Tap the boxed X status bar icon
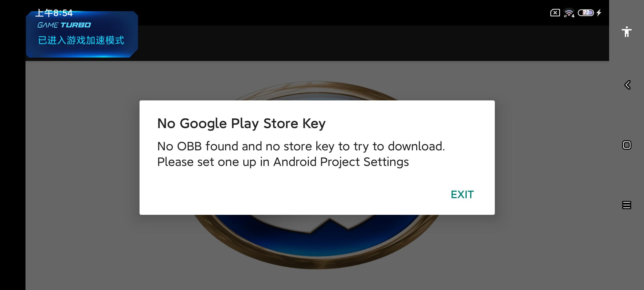Viewport: 644px width, 290px height. (555, 13)
